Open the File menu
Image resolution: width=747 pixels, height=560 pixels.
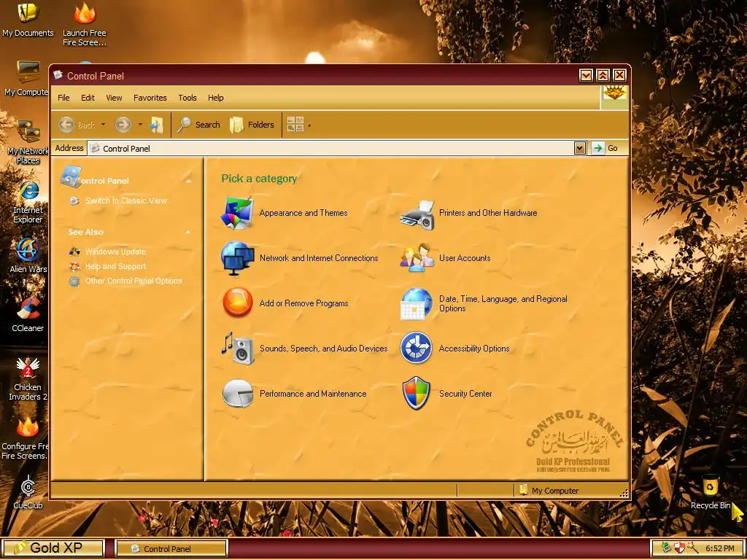click(63, 98)
